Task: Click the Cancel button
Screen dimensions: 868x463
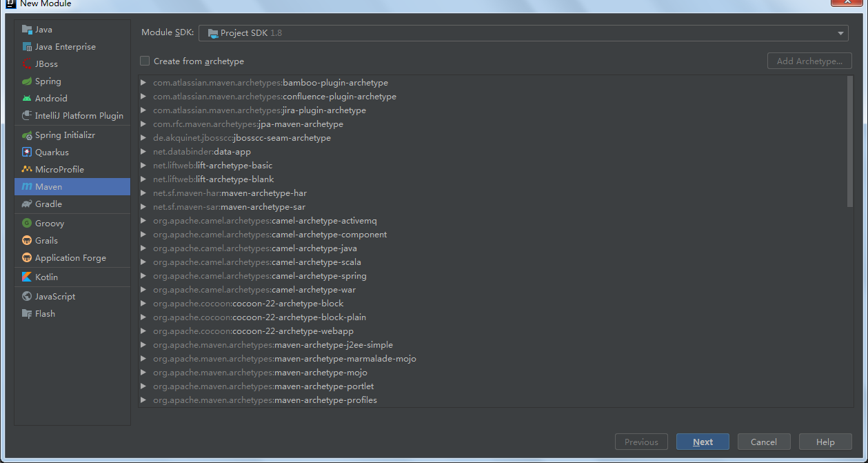Action: pyautogui.click(x=764, y=442)
